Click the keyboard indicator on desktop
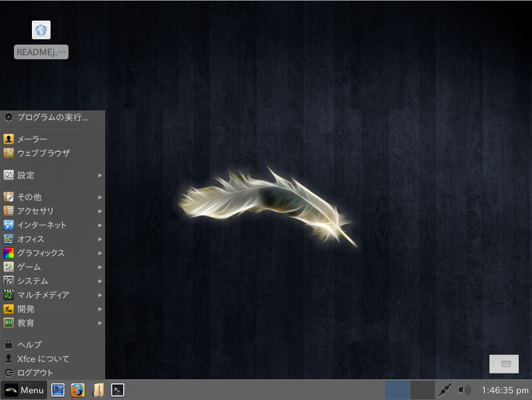 click(x=504, y=364)
